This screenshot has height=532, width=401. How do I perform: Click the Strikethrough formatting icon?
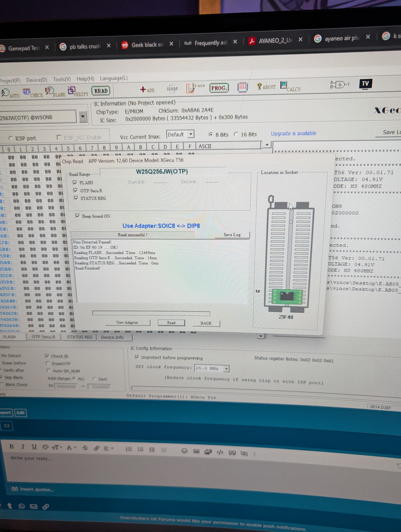click(85, 448)
